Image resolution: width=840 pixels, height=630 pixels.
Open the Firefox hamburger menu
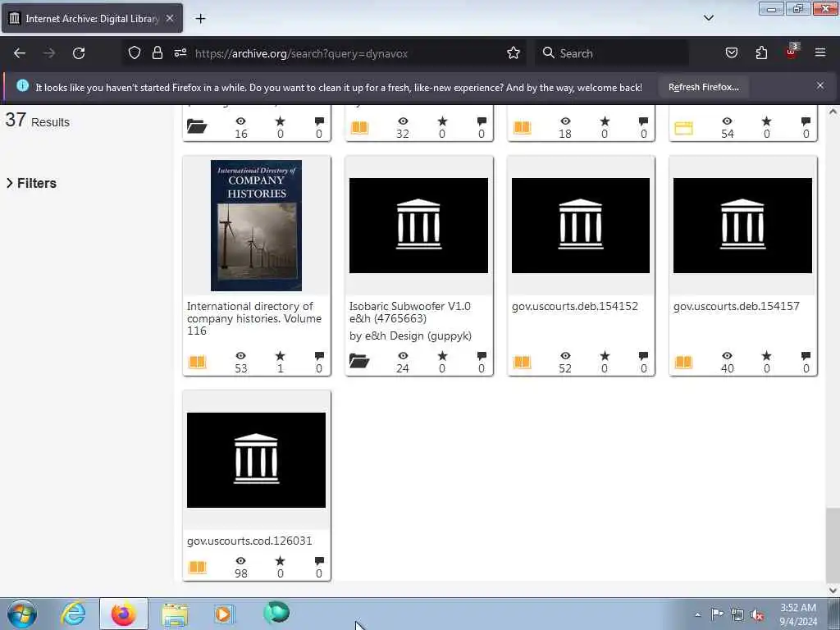(x=820, y=53)
